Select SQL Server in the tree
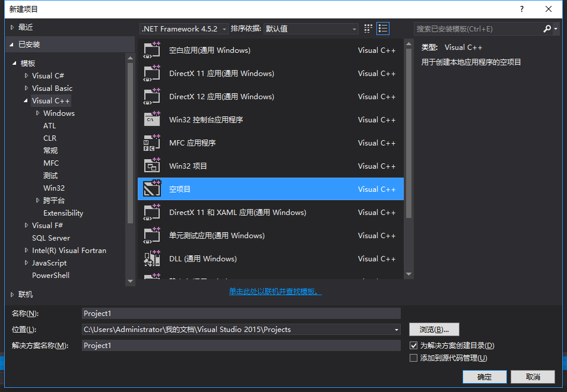 coord(51,238)
